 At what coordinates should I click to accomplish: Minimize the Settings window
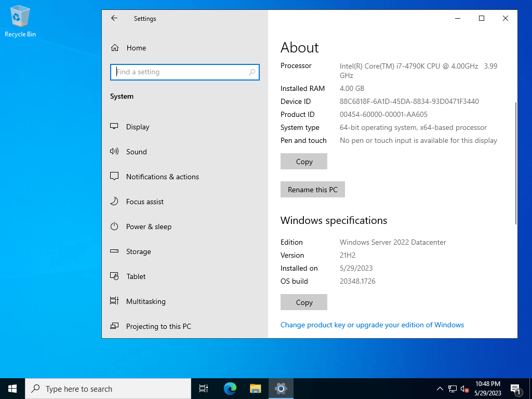click(458, 18)
